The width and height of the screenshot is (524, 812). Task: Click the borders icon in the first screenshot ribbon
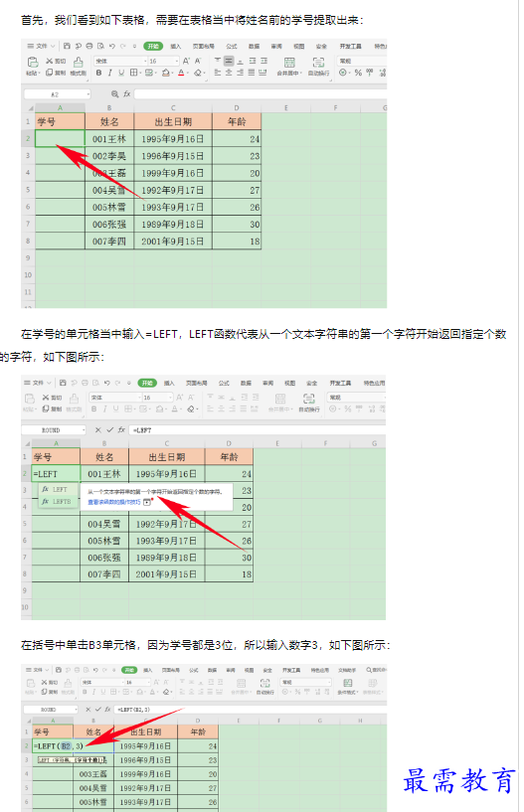tap(133, 73)
